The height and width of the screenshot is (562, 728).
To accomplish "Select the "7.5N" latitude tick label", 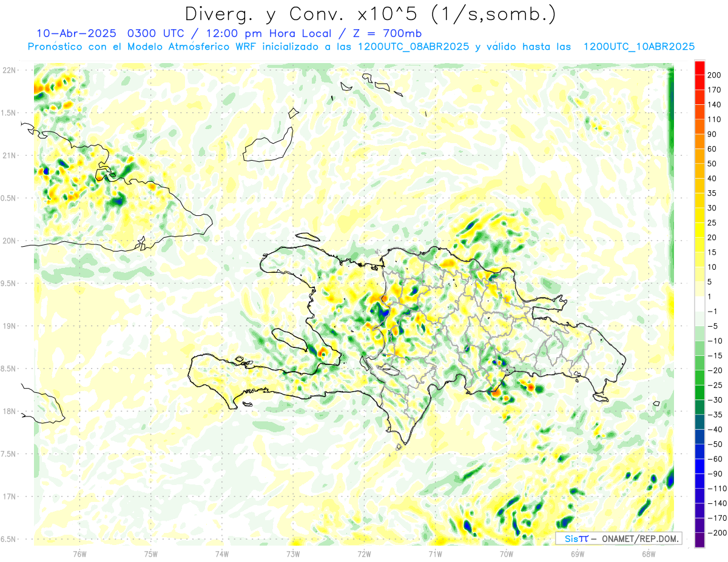I will pyautogui.click(x=8, y=454).
